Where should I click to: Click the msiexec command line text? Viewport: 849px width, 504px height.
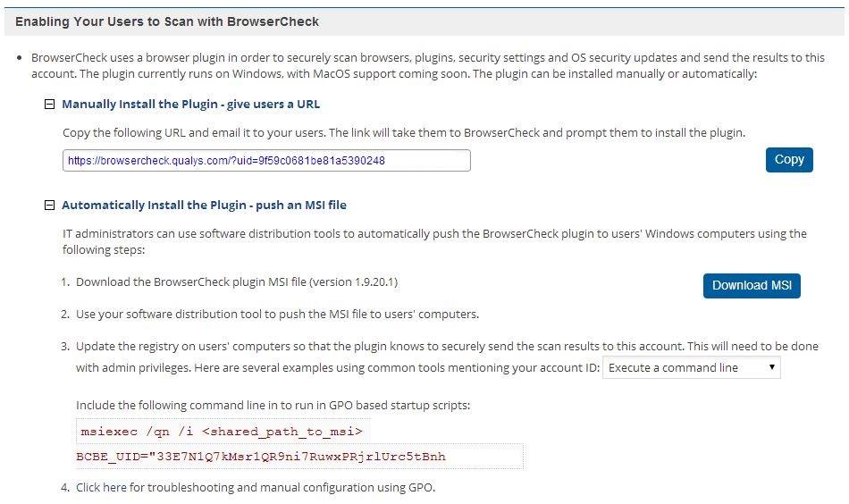click(221, 431)
